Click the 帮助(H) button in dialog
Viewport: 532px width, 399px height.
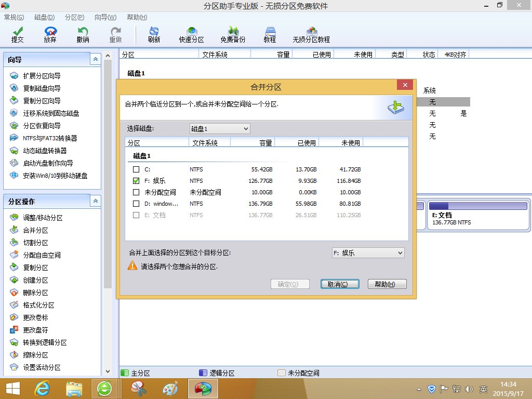387,284
